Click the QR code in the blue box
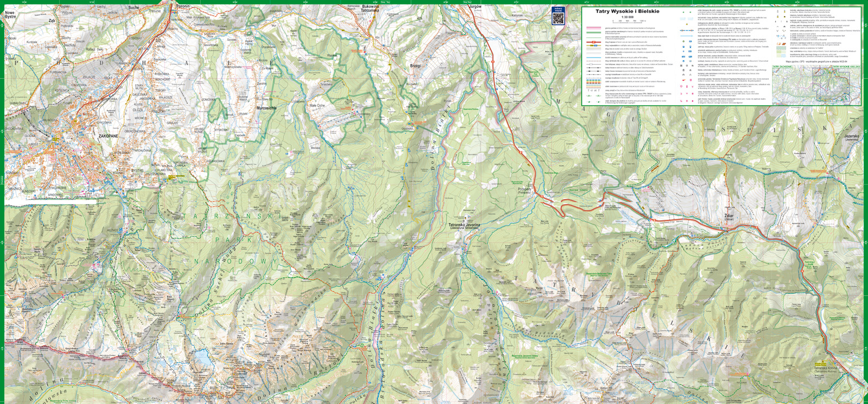Viewport: 868px width, 404px height. click(x=558, y=17)
